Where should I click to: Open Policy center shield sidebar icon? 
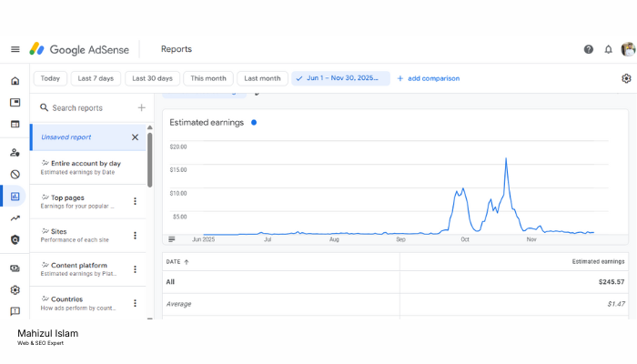point(15,239)
